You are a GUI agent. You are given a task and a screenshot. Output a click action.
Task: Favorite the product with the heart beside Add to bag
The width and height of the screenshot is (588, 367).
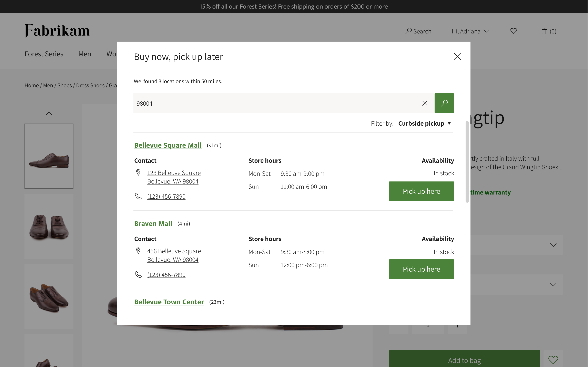[x=553, y=360]
